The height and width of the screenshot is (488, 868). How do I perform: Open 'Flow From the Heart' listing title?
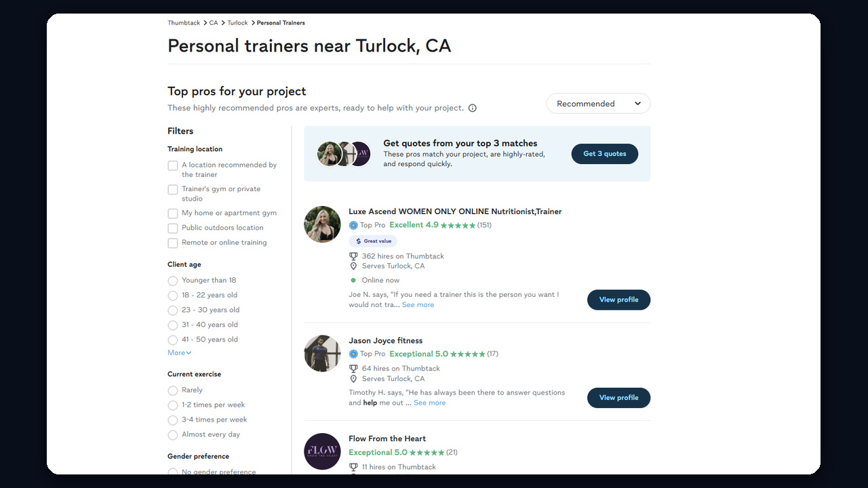[387, 439]
